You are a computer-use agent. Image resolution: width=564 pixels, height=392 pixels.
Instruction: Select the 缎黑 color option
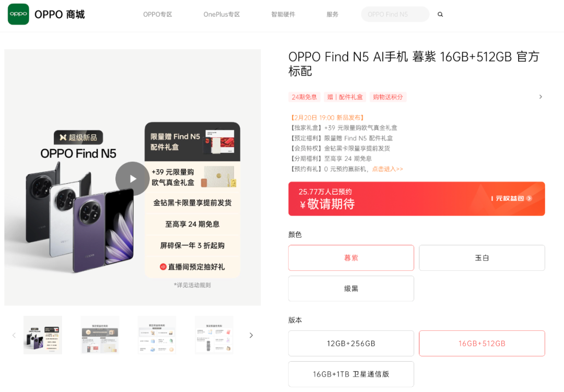coord(351,289)
